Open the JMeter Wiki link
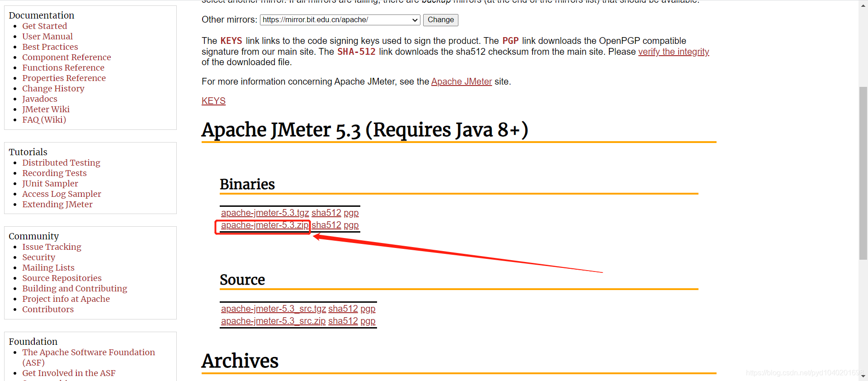 46,110
